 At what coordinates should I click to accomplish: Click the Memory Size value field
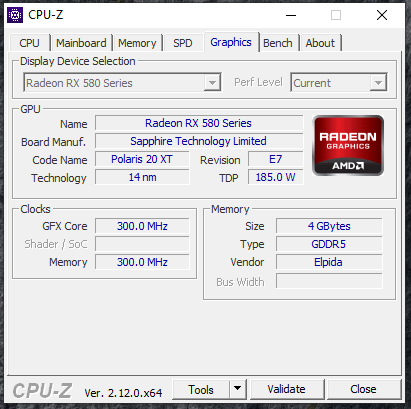coord(329,226)
